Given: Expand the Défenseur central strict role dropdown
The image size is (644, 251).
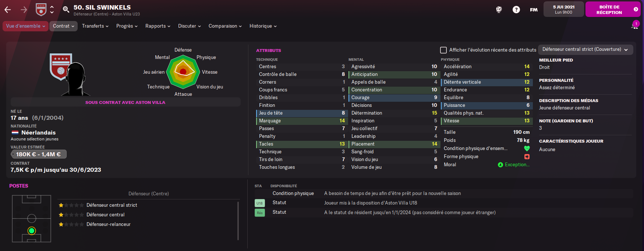Looking at the screenshot, I should [x=585, y=49].
